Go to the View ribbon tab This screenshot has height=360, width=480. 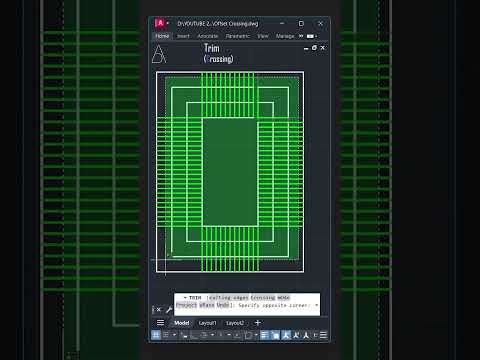coord(263,36)
